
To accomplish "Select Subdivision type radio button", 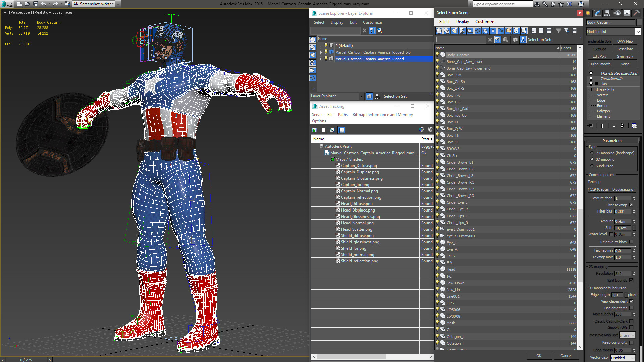I will 592,166.
